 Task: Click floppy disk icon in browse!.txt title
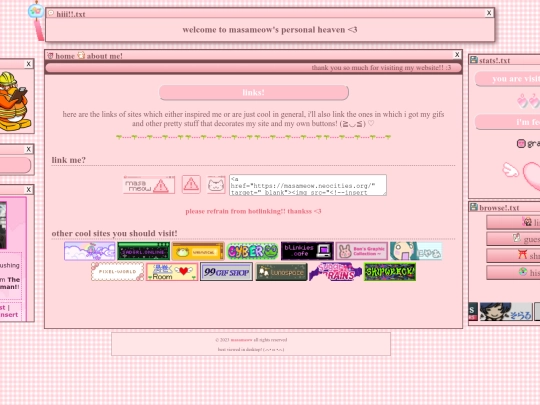coord(474,207)
